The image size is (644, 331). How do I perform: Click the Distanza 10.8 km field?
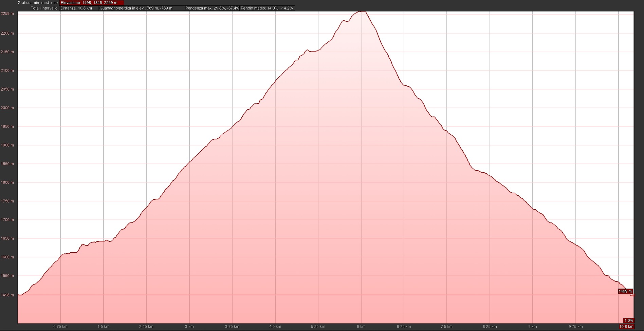pos(79,8)
